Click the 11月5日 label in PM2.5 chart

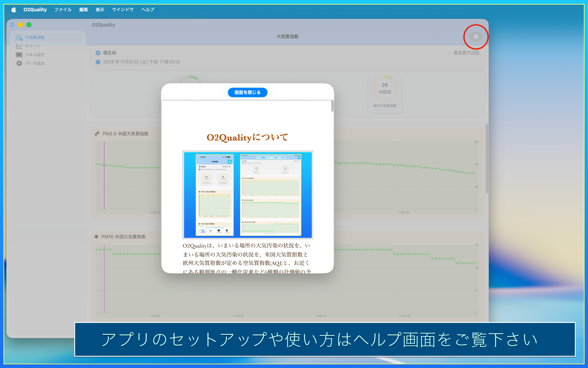tap(404, 213)
